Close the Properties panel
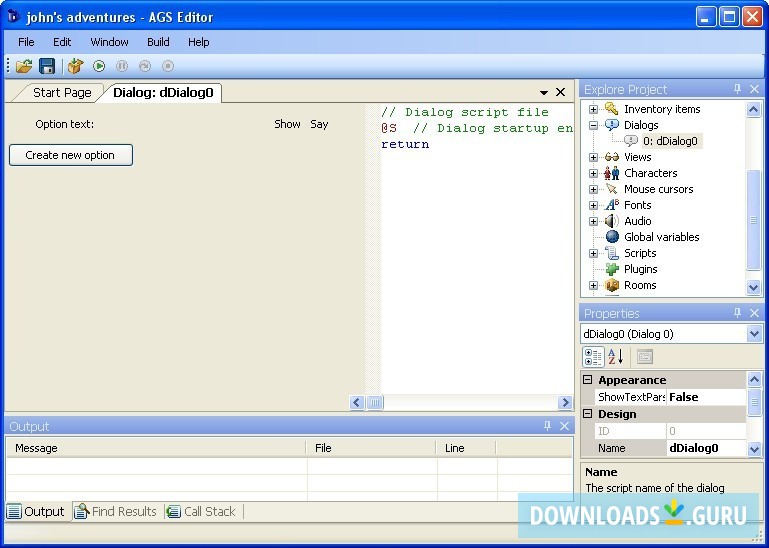Screen dimensions: 769x548 [x=755, y=313]
